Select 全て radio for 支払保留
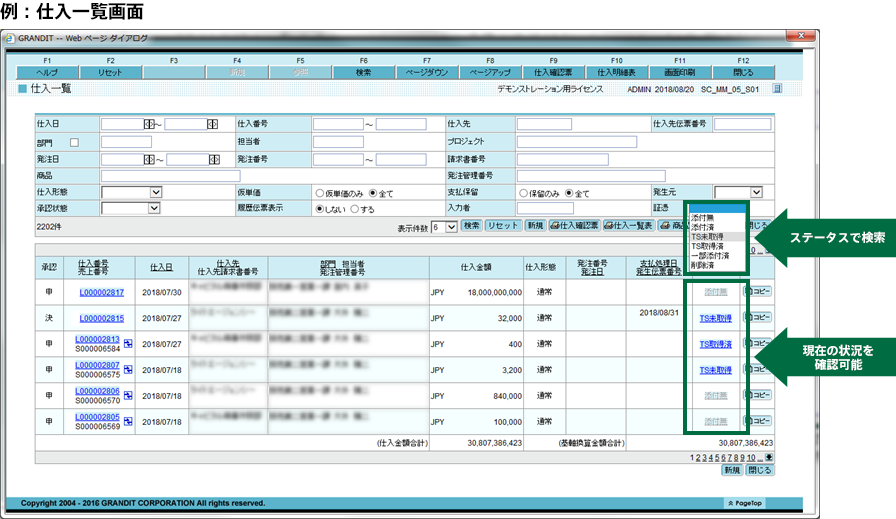896x519 pixels. click(569, 193)
